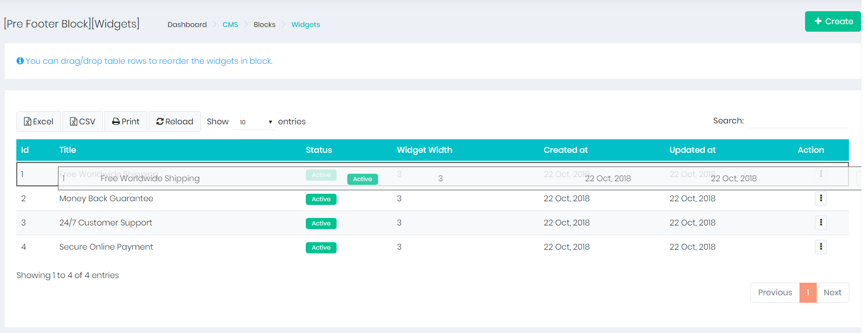Reload the widgets table

tap(175, 122)
